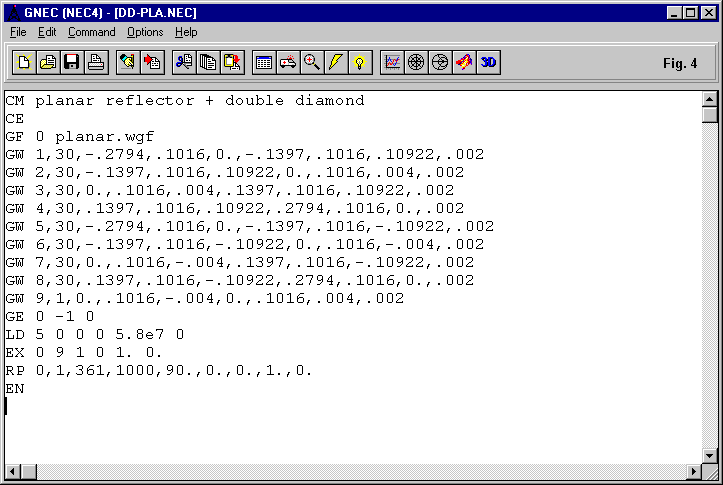The width and height of the screenshot is (723, 485).
Task: Save the file using the floppy disk icon
Action: tap(71, 62)
